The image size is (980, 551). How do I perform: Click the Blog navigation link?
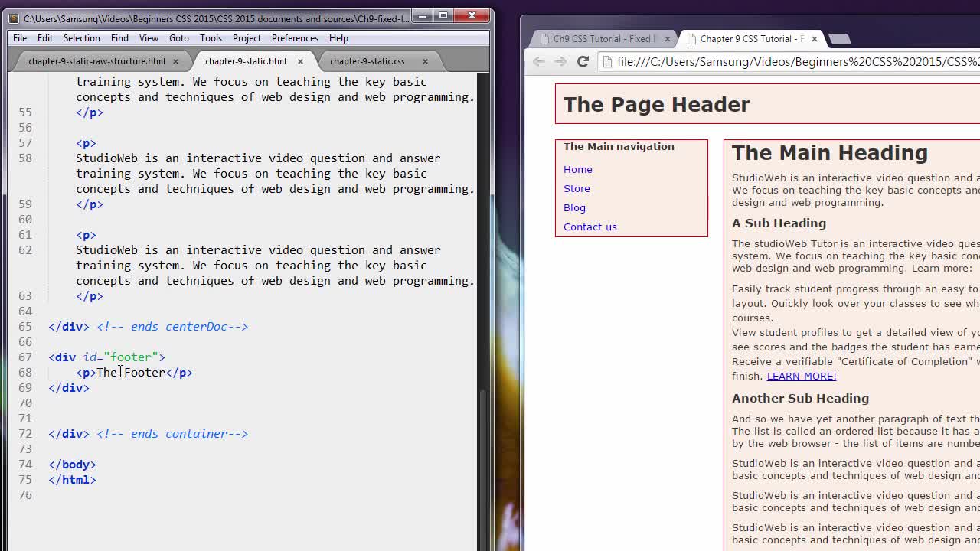[x=574, y=207]
